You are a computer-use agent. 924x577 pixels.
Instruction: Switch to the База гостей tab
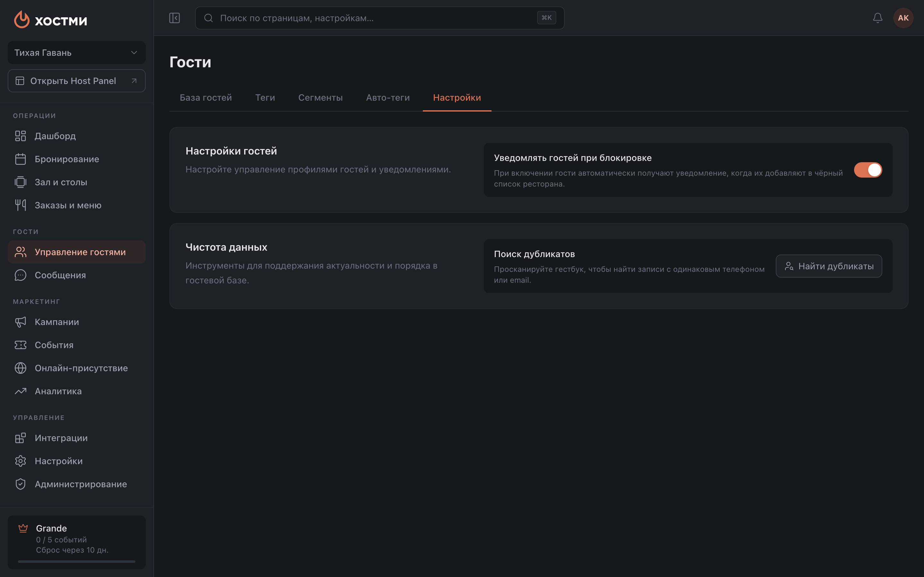[206, 98]
